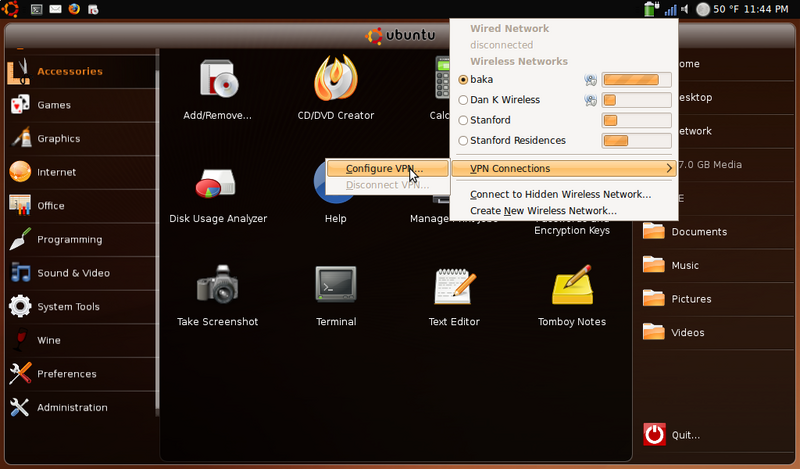The width and height of the screenshot is (800, 469).
Task: Open the Terminal application icon
Action: (336, 285)
